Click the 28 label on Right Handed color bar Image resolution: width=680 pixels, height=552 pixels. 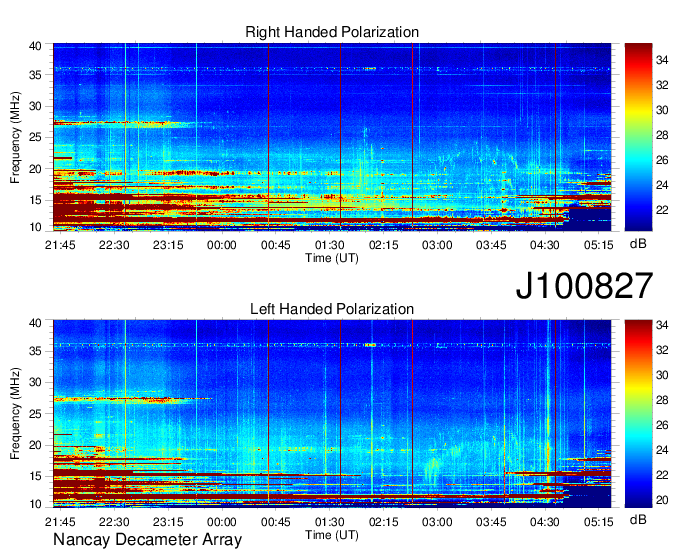[662, 135]
